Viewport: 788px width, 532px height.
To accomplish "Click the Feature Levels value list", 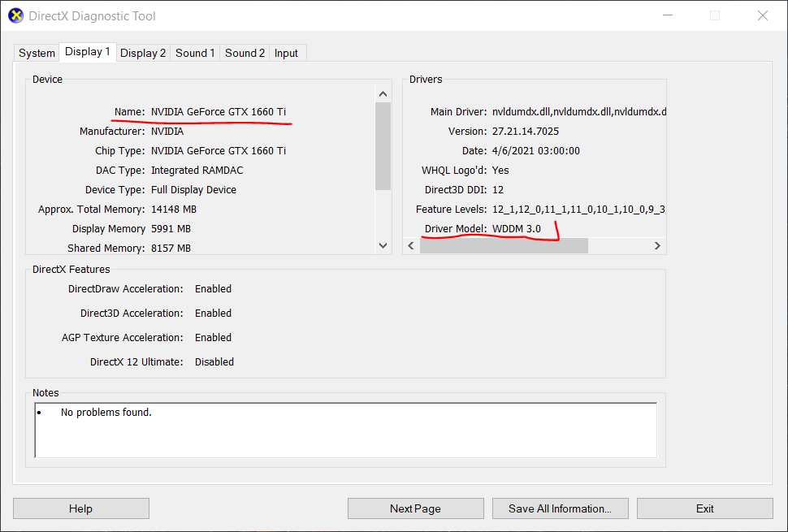I will tap(579, 209).
